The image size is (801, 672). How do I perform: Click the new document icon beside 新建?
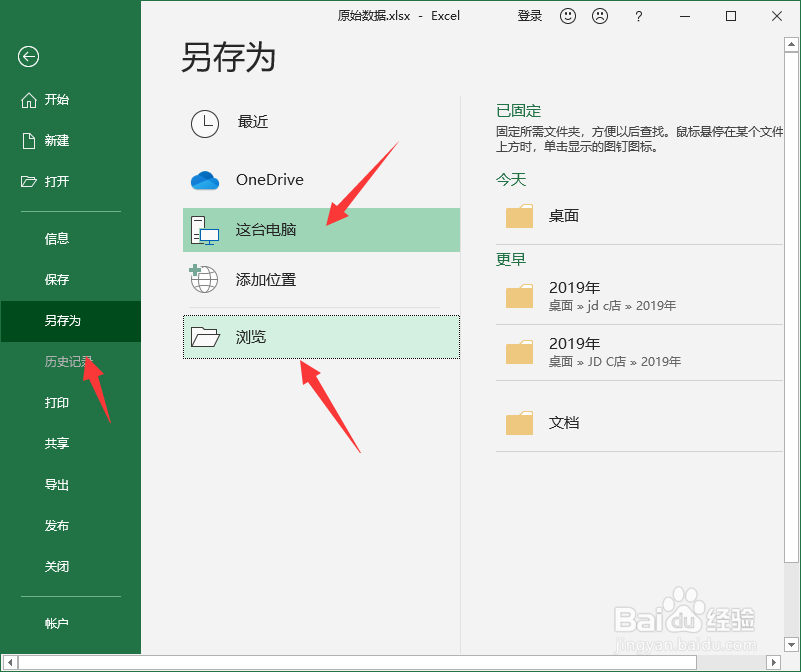pos(29,141)
